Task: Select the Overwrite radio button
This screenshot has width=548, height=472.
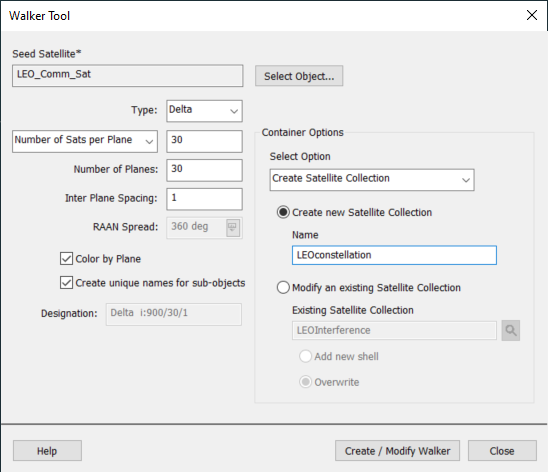Action: 305,382
